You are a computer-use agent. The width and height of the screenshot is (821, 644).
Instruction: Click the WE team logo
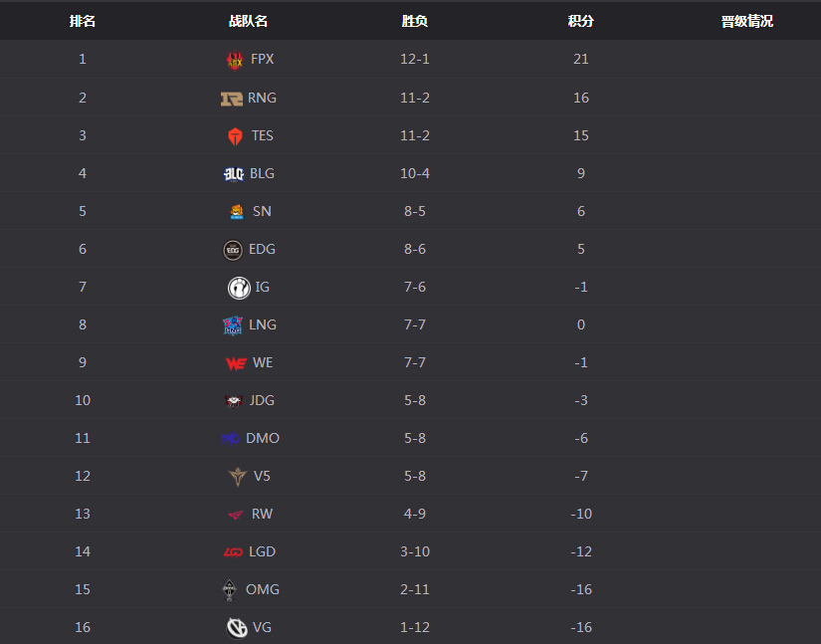point(236,363)
